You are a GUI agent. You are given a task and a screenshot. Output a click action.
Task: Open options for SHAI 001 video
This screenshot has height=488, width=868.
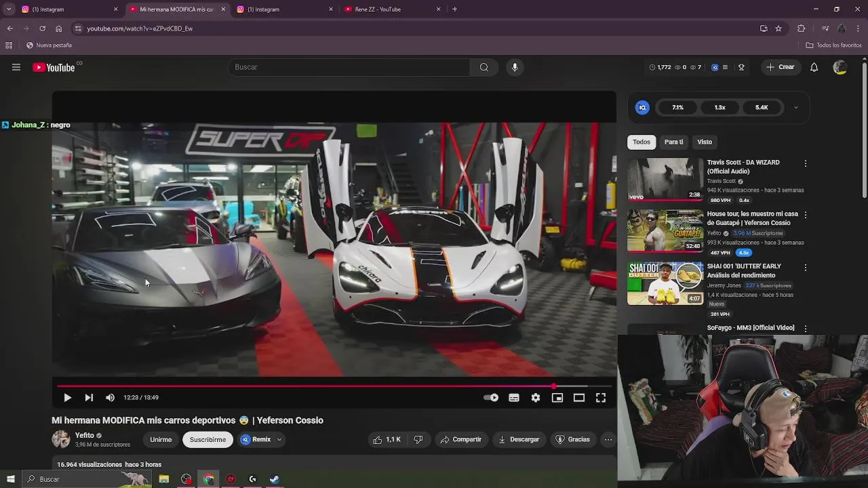point(805,268)
